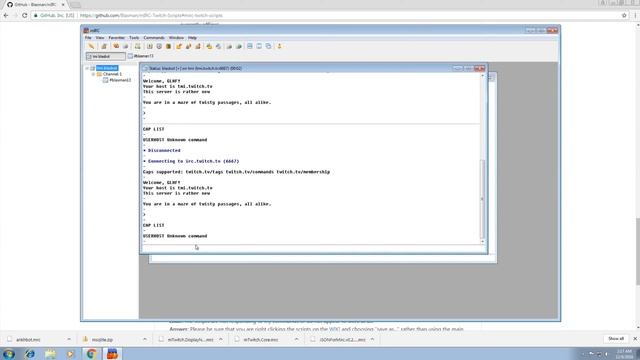Open options arrow for JSONForMirc download
The width and height of the screenshot is (640, 360).
coord(372,339)
